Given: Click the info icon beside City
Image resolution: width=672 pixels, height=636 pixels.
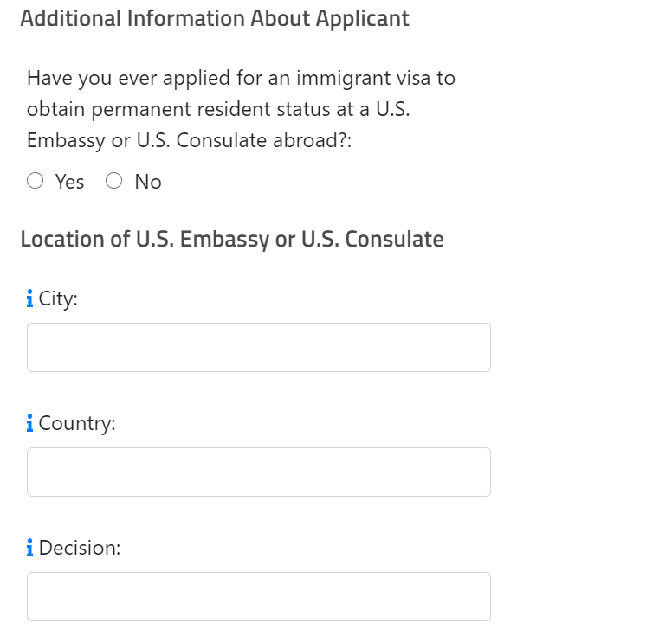Looking at the screenshot, I should [29, 299].
